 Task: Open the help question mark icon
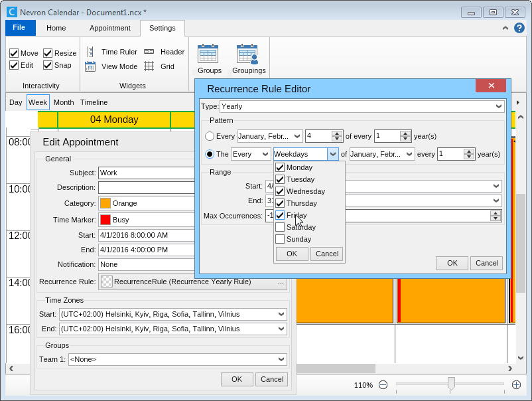(x=519, y=28)
